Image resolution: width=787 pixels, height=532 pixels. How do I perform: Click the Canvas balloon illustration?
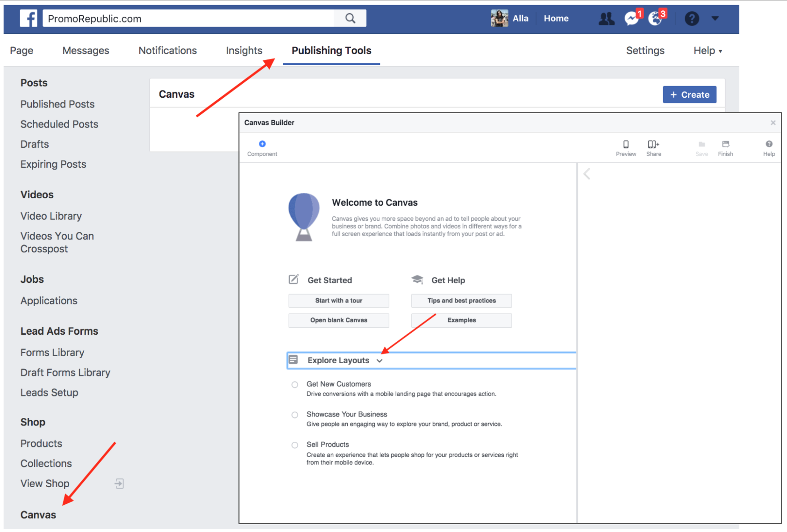[x=304, y=217]
